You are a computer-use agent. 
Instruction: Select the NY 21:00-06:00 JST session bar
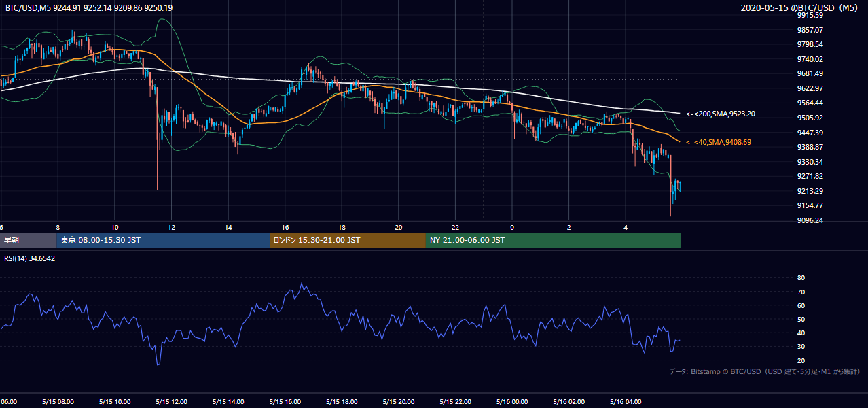coord(554,240)
